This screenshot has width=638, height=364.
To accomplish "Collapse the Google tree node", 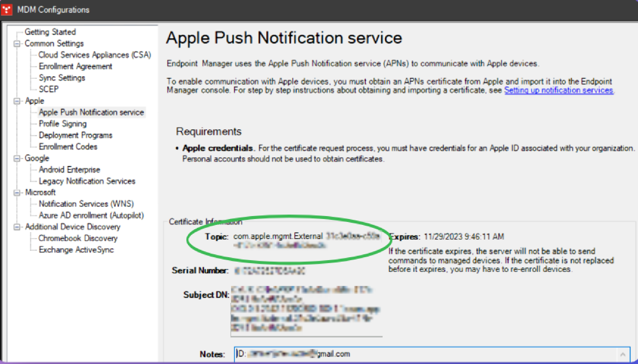I will click(x=18, y=158).
